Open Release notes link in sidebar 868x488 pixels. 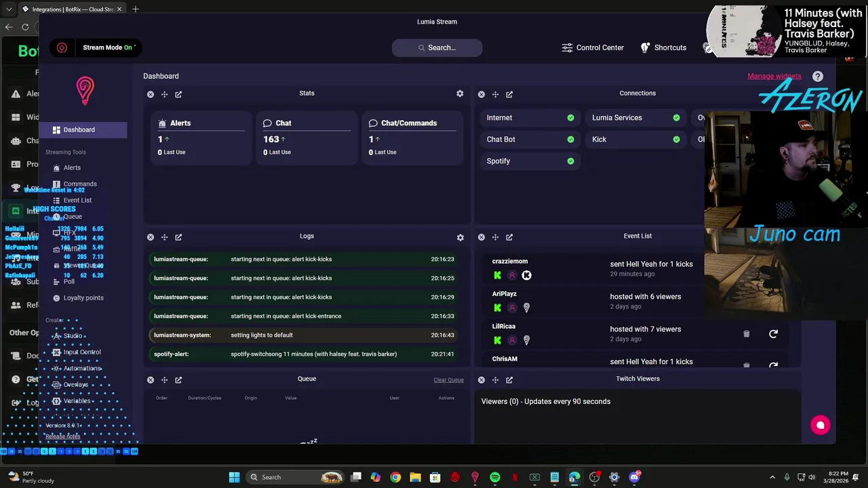pyautogui.click(x=63, y=436)
